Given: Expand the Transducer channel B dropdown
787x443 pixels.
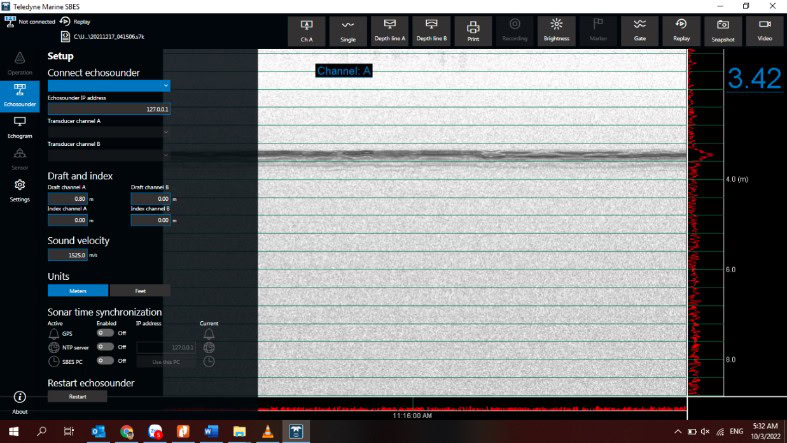Looking at the screenshot, I should coord(109,155).
